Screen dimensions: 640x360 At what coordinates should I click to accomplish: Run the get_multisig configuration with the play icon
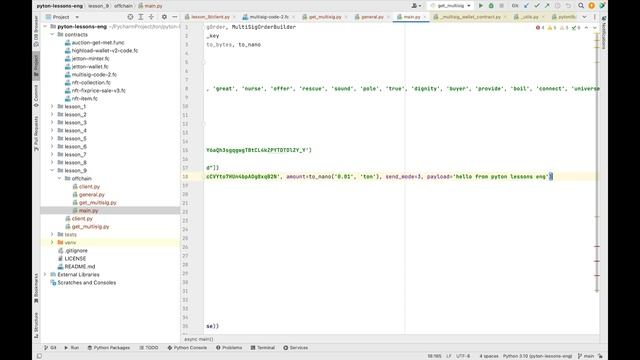coord(480,6)
